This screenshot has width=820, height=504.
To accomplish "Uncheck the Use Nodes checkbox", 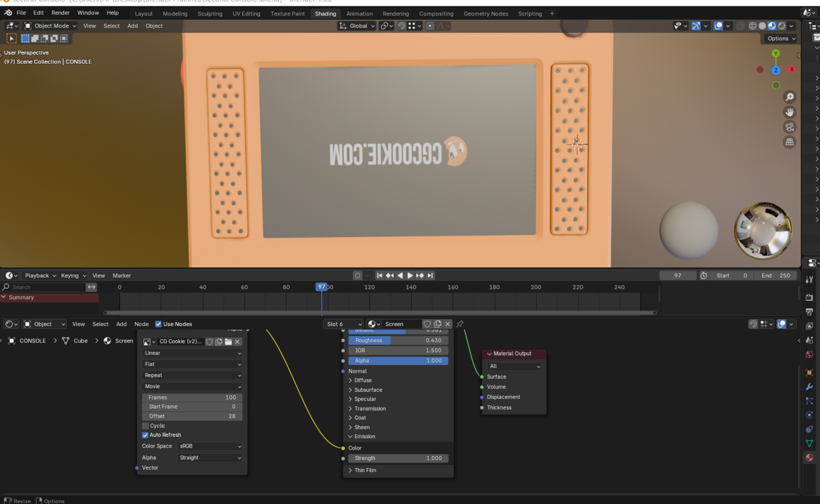I will 158,324.
